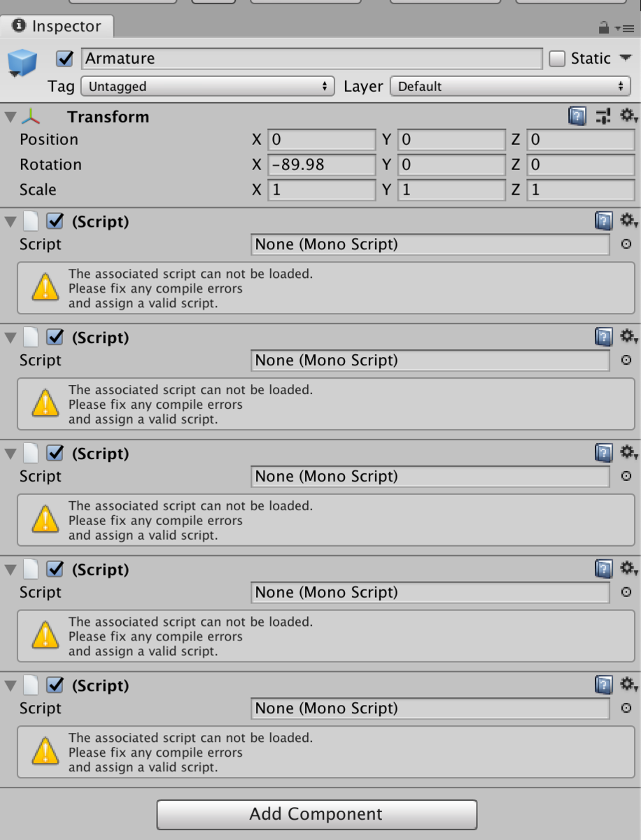Toggle the Armature active checkbox

point(65,59)
